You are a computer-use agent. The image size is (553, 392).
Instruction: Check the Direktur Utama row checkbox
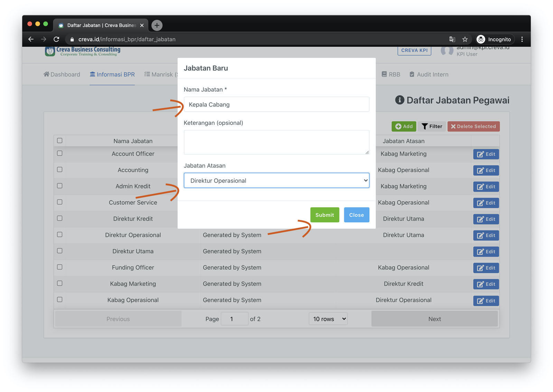coord(60,251)
